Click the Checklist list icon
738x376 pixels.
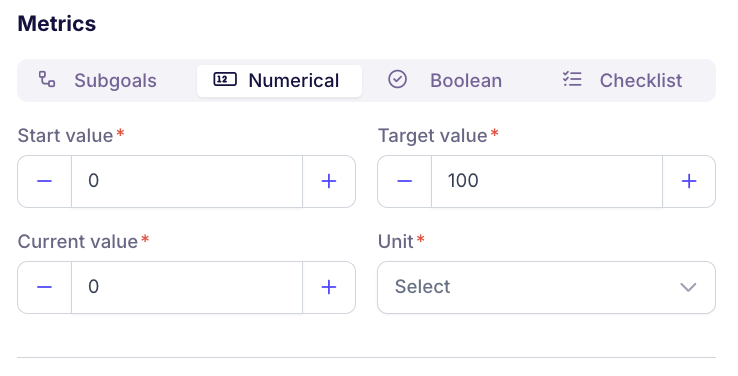[572, 80]
